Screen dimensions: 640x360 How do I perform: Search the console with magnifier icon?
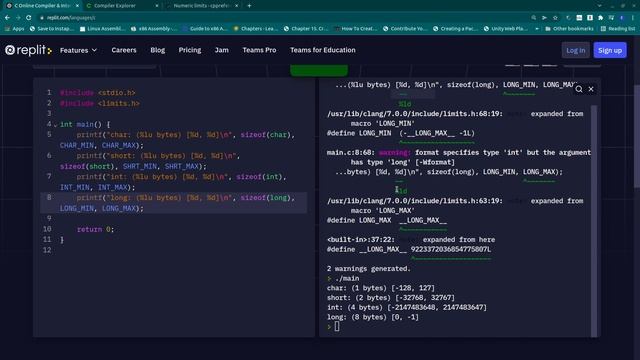click(x=579, y=89)
